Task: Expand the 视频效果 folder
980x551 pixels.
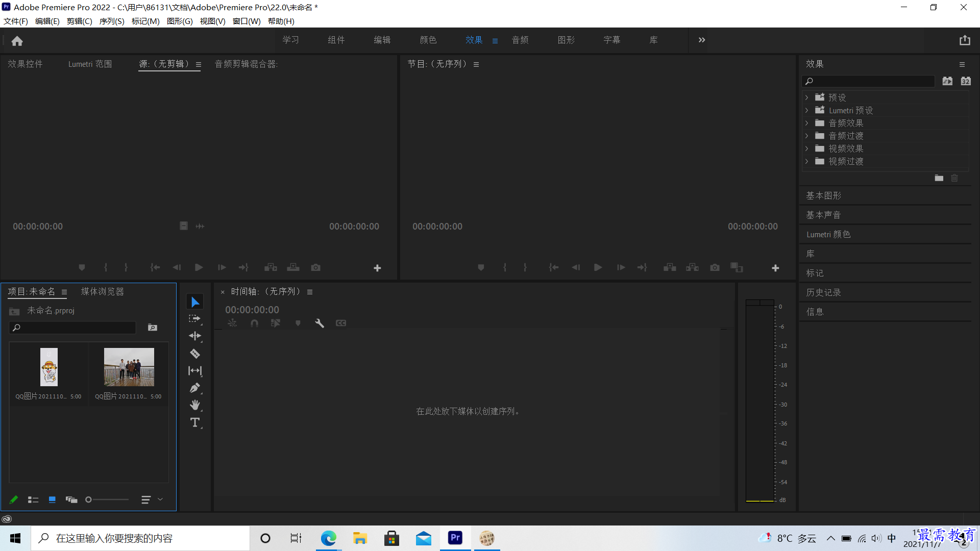Action: pos(806,148)
